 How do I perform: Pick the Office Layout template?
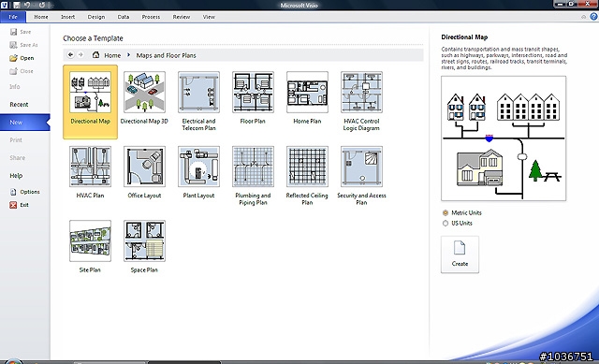144,172
